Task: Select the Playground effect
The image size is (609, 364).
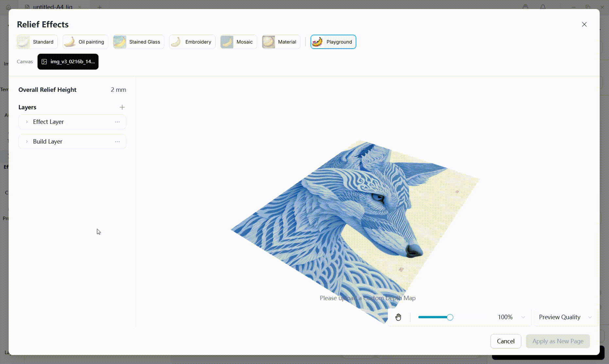Action: click(333, 42)
